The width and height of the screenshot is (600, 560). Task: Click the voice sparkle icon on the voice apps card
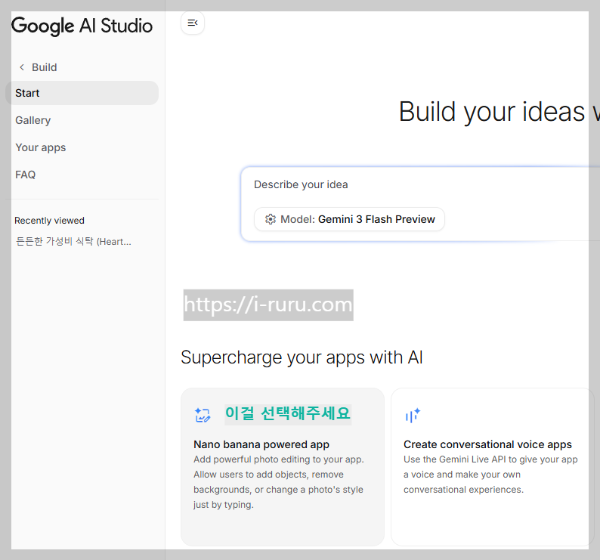pyautogui.click(x=412, y=415)
